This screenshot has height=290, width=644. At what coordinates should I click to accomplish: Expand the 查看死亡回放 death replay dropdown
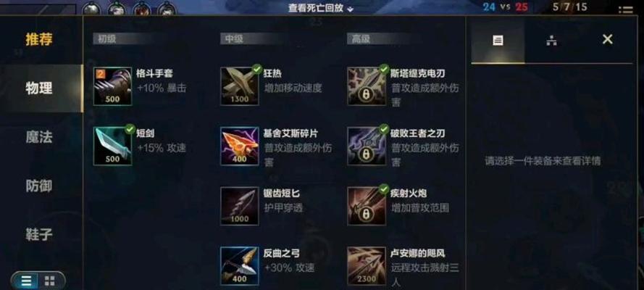coord(320,8)
